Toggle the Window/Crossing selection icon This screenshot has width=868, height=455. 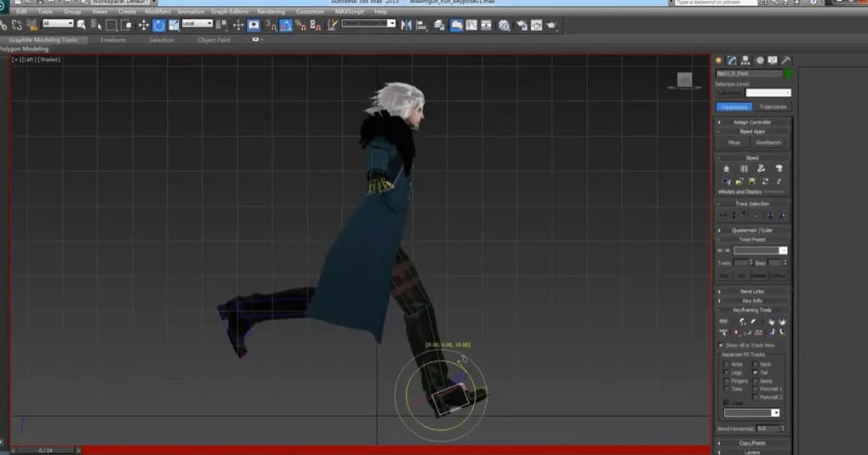coord(126,25)
